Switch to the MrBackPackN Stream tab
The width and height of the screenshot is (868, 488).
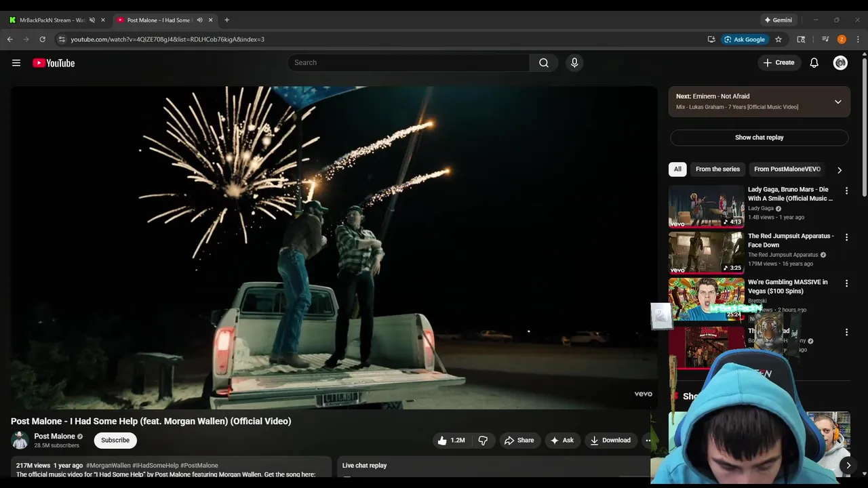52,20
